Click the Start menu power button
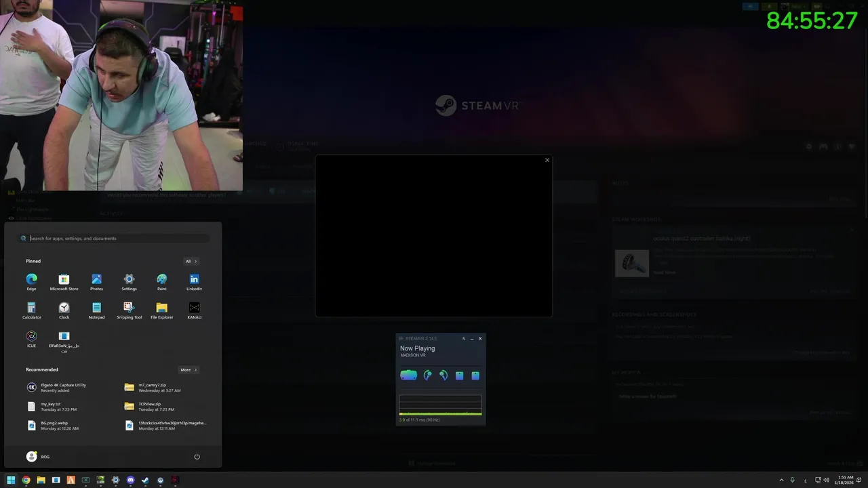The image size is (868, 488). coord(197,456)
